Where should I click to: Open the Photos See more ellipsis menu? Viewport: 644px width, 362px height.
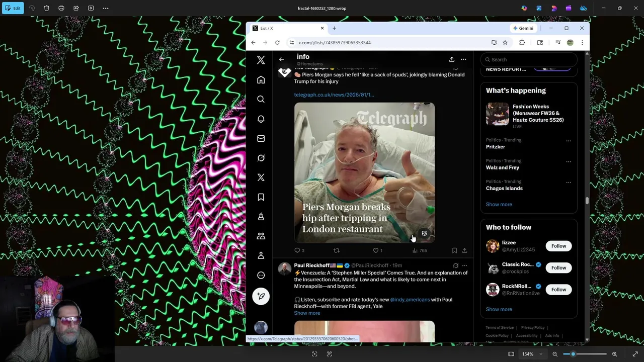pos(106,8)
